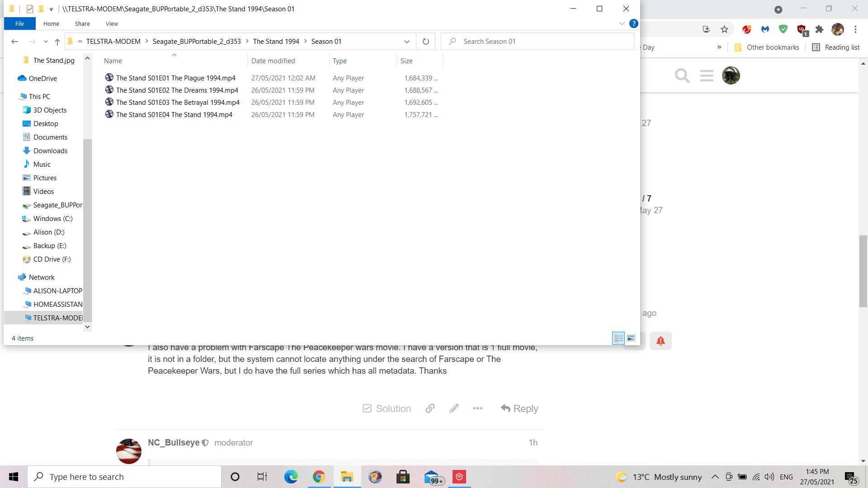Open the View ribbon tab
Viewport: 868px width, 488px height.
click(112, 23)
